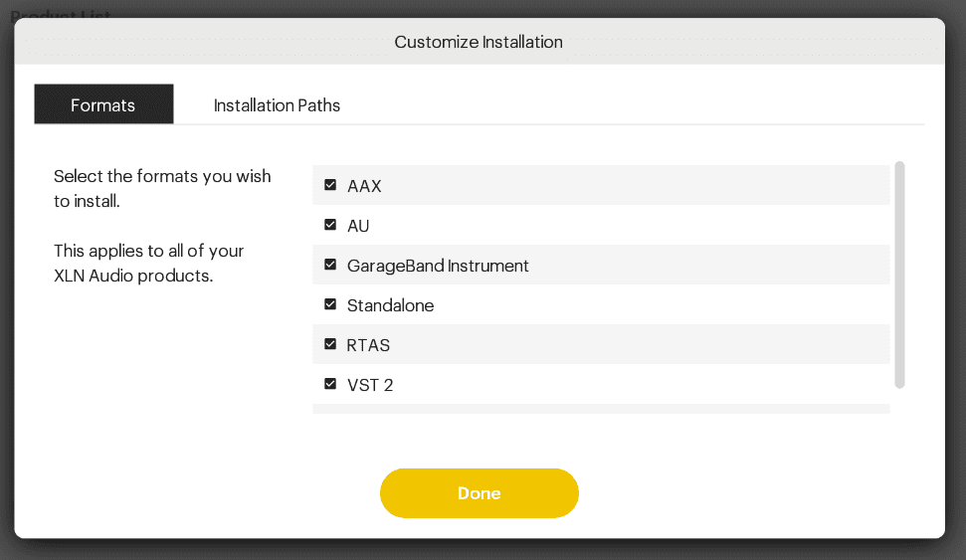Toggle the VST 2 checkbox
The height and width of the screenshot is (560, 966).
point(330,384)
